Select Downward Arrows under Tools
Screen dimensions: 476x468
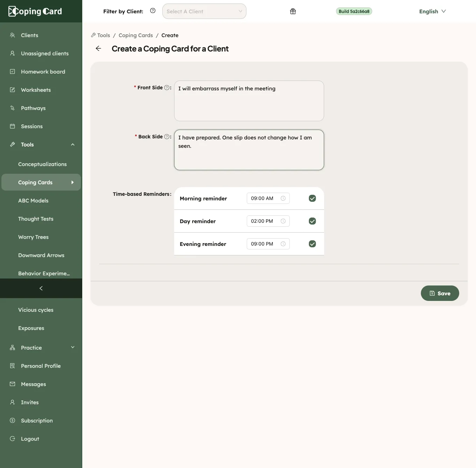[x=41, y=255]
